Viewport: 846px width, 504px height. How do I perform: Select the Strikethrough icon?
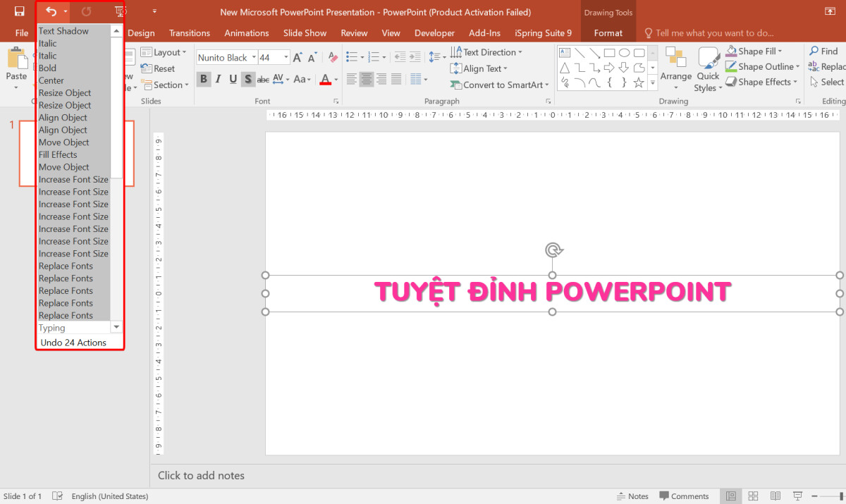(262, 80)
